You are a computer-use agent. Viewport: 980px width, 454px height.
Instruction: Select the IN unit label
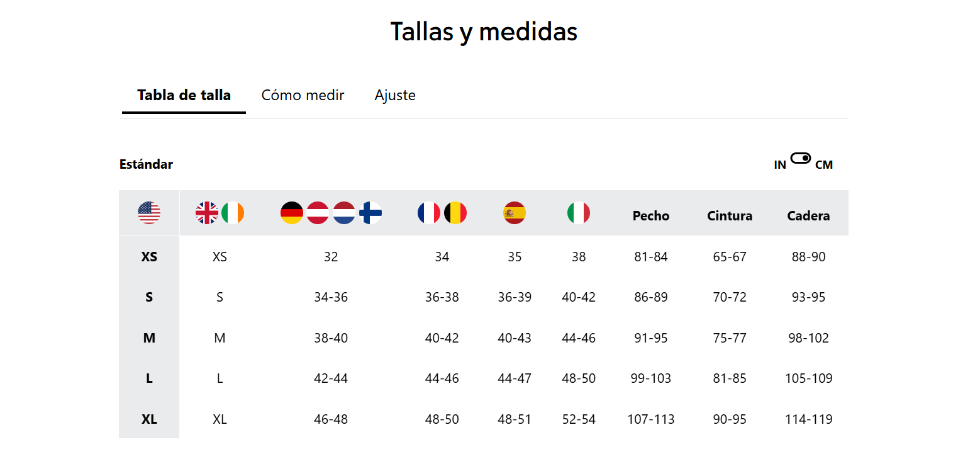point(780,165)
